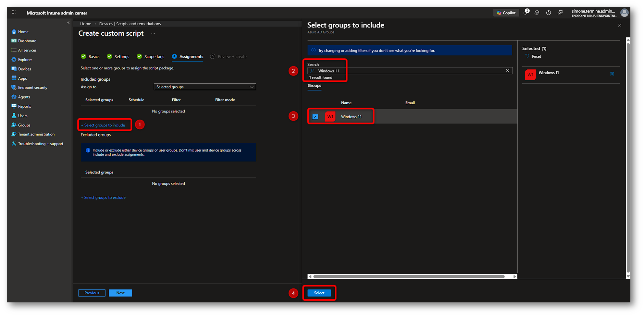Click the feedback icon in header
Image resolution: width=644 pixels, height=316 pixels.
[x=560, y=13]
